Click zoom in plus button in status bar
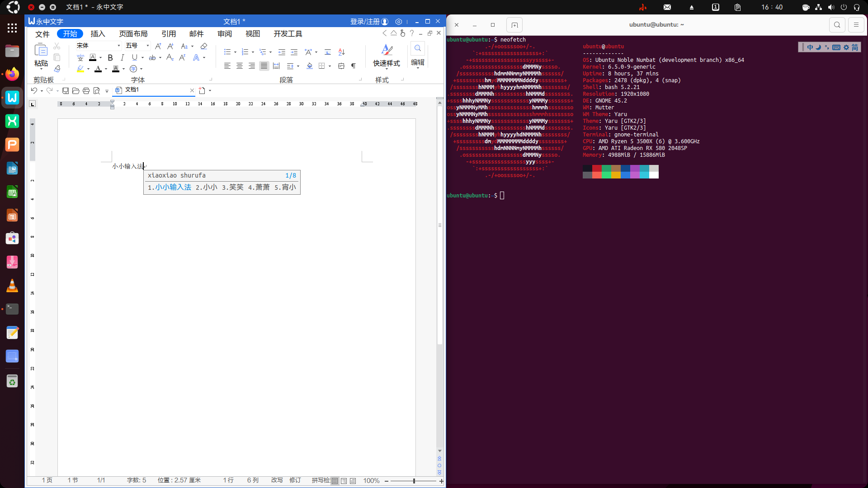The width and height of the screenshot is (868, 488). click(441, 481)
